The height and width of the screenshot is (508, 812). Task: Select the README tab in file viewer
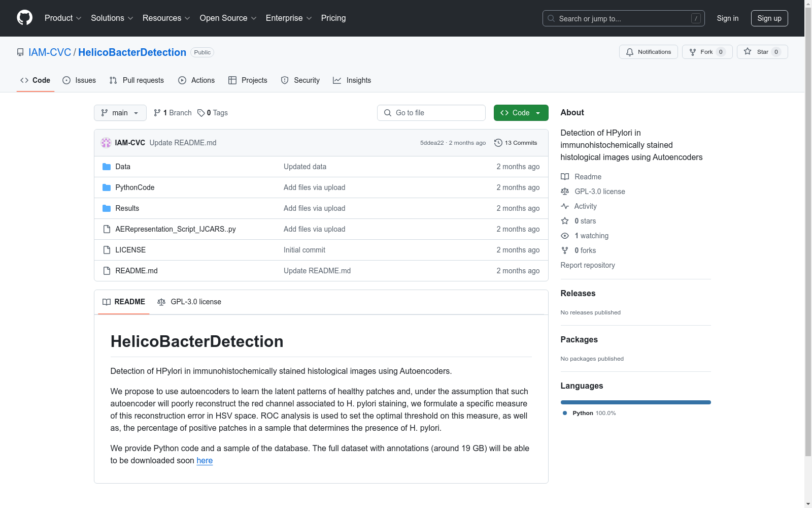click(124, 302)
